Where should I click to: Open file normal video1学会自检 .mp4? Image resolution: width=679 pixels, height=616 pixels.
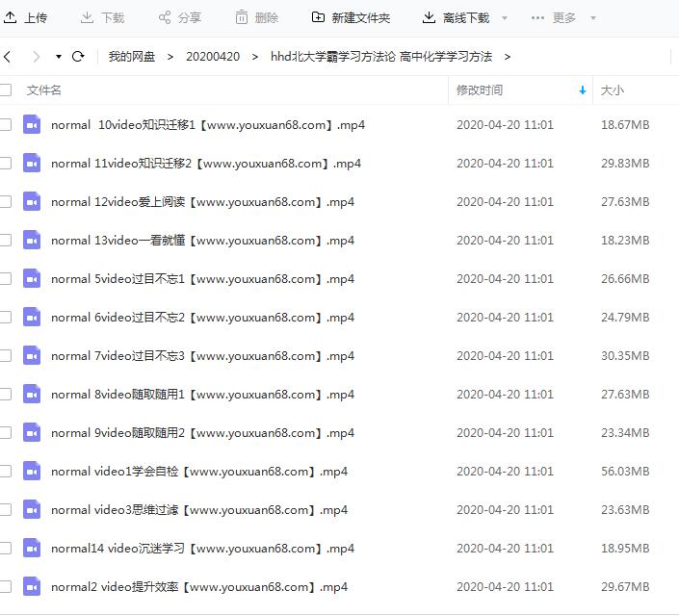(199, 472)
